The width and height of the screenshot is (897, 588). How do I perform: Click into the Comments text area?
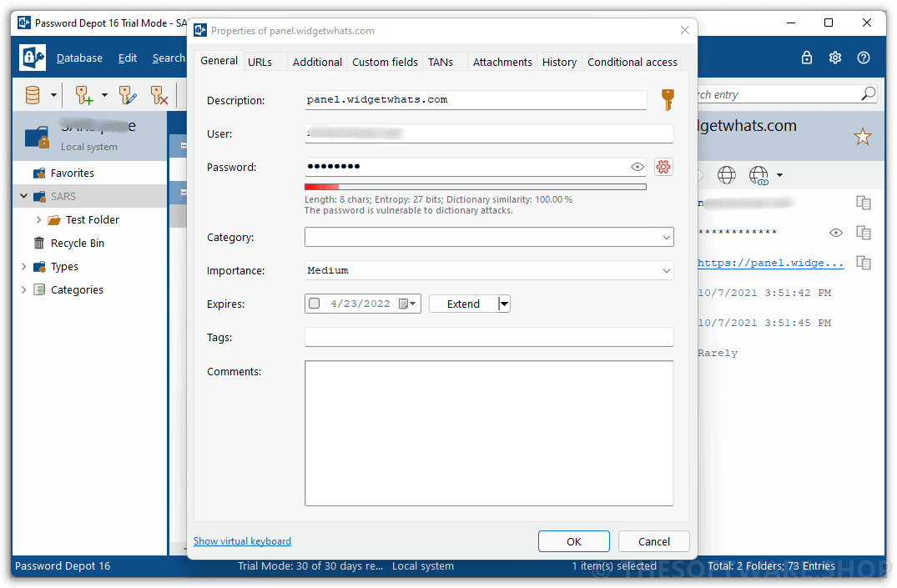click(x=489, y=433)
